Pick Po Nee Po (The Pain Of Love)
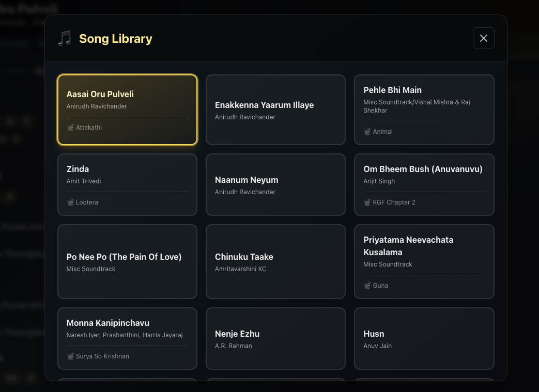 [127, 261]
